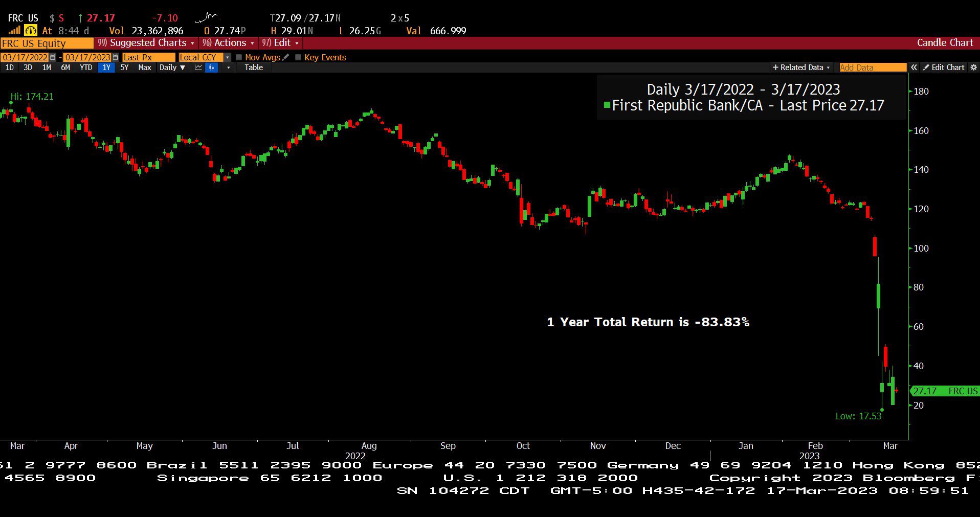The height and width of the screenshot is (517, 980).
Task: Click the -7.10 price change value
Action: tap(165, 18)
